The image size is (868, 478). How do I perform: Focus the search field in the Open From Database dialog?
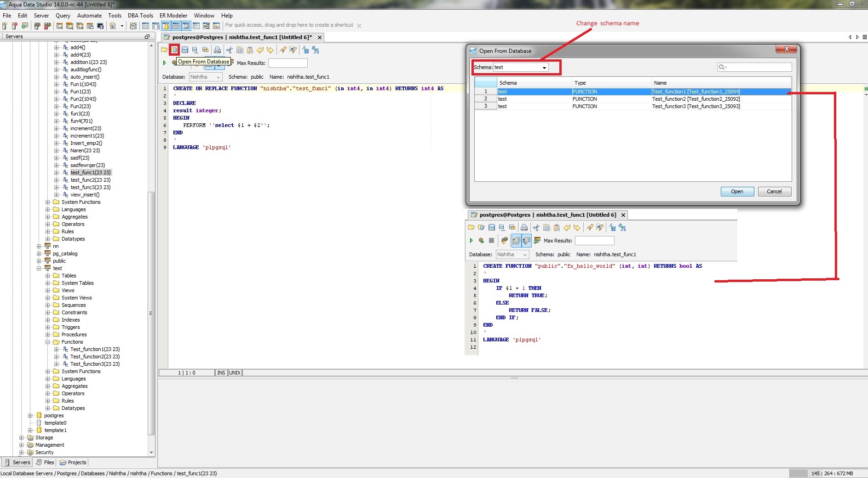pyautogui.click(x=754, y=67)
